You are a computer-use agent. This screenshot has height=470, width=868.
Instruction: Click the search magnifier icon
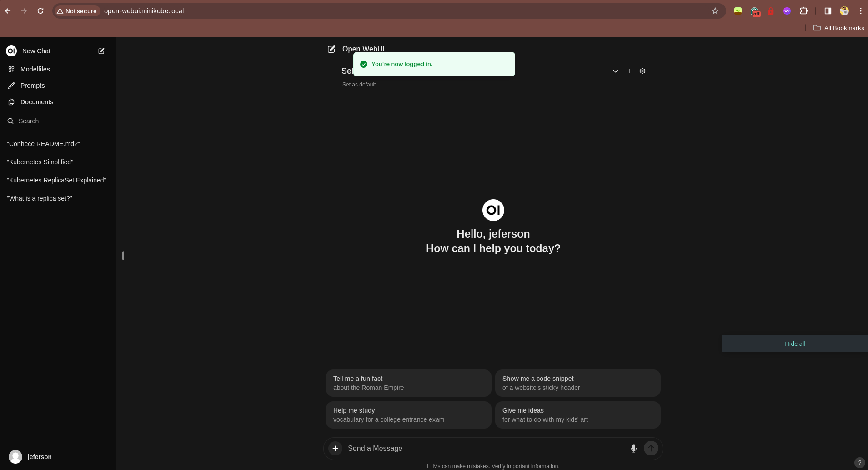(10, 121)
